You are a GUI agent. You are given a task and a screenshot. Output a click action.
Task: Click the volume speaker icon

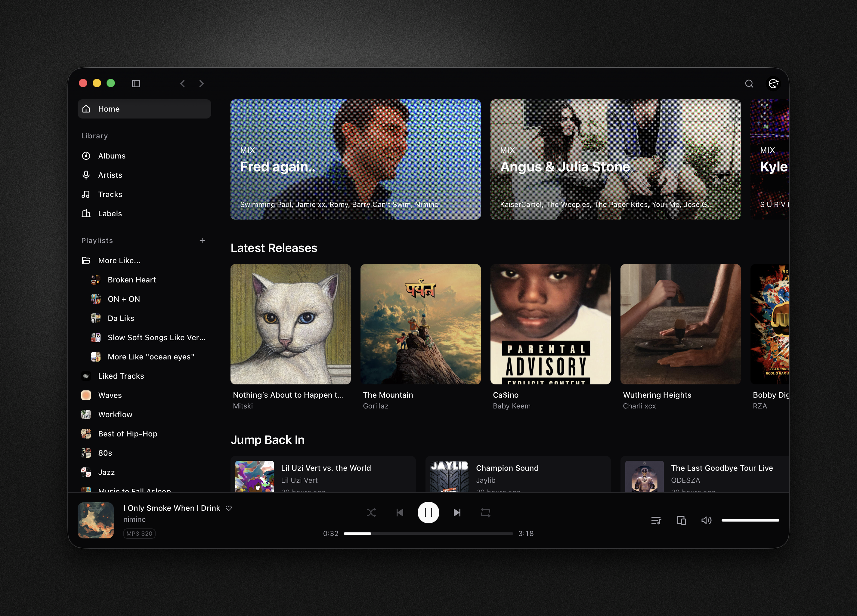tap(707, 520)
